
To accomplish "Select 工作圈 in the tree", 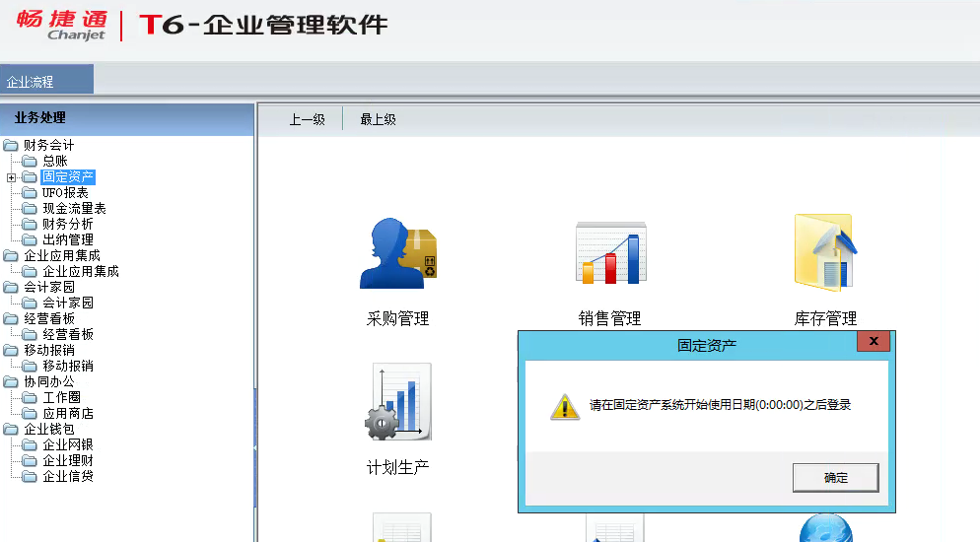I will (61, 398).
